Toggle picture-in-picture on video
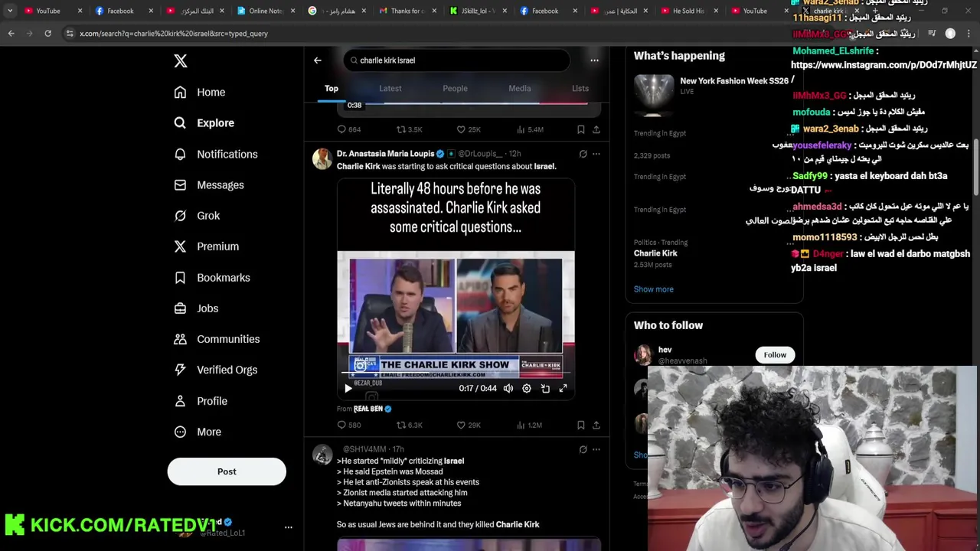 tap(545, 389)
